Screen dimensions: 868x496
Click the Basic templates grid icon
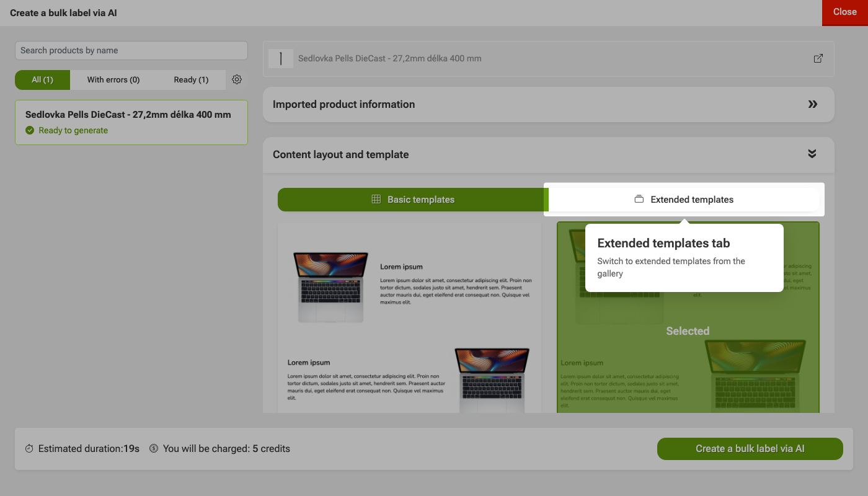[x=376, y=199]
